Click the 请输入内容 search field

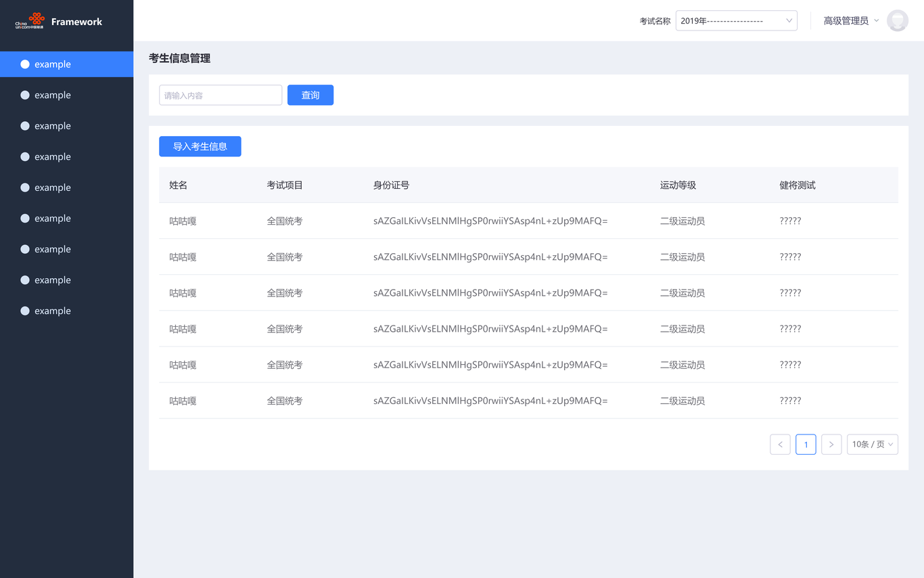221,95
